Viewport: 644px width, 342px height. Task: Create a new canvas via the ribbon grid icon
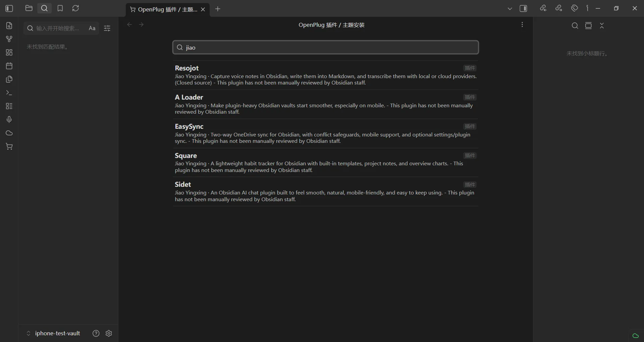[x=9, y=52]
